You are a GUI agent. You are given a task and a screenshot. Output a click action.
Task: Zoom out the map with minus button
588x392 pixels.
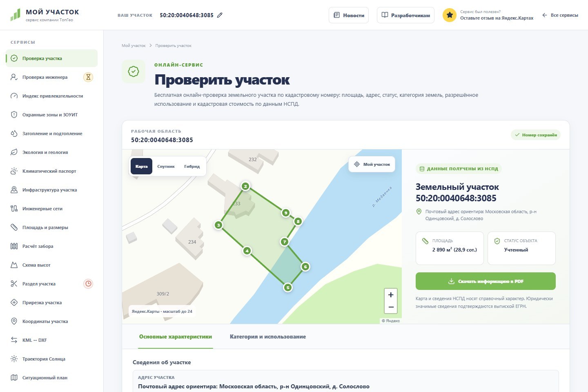pyautogui.click(x=391, y=307)
